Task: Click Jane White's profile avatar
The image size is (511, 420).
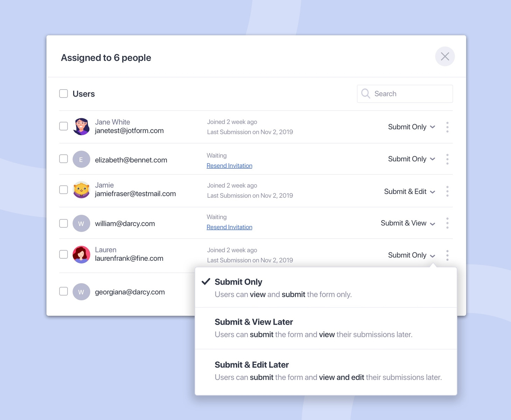Action: (x=81, y=127)
